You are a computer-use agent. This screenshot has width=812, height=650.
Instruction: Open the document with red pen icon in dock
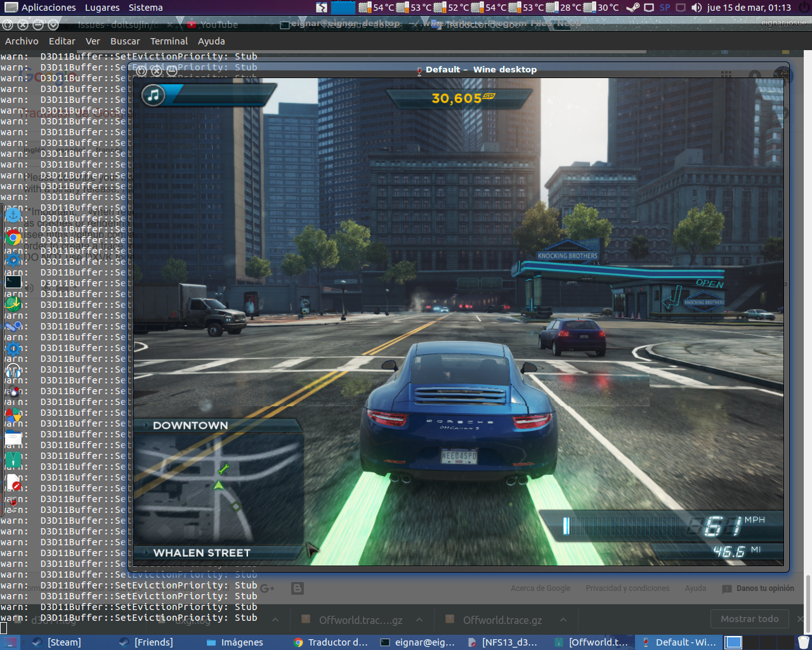[x=13, y=482]
